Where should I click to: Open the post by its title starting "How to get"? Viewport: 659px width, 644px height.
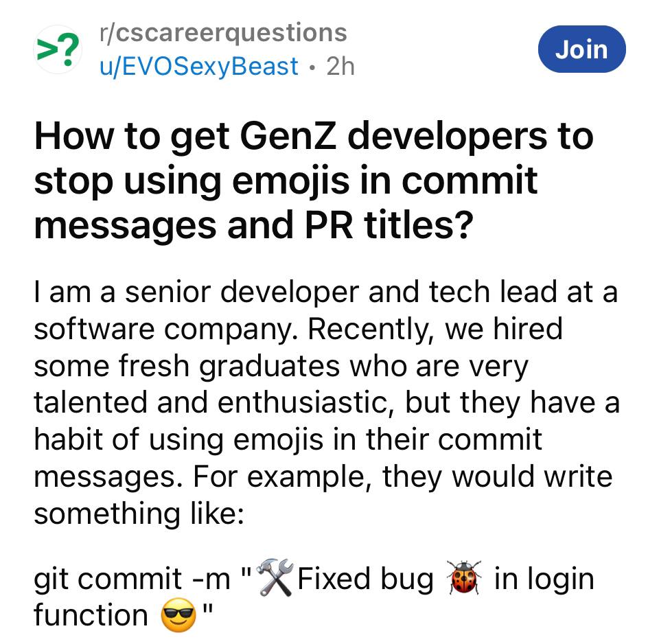tap(313, 179)
